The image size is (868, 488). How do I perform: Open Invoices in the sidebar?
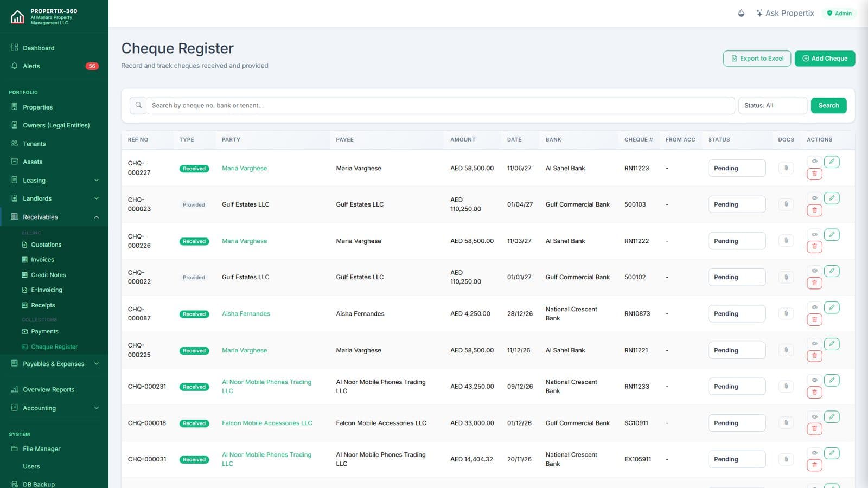click(42, 260)
